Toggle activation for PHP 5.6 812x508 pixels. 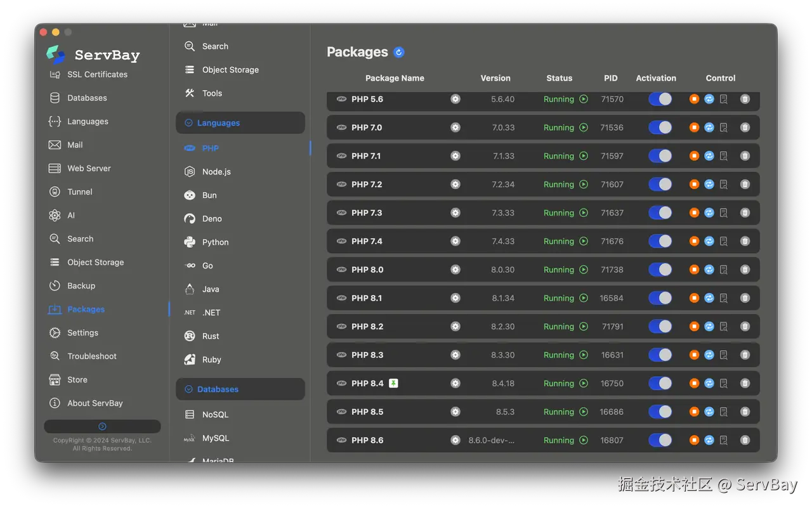[x=660, y=99]
